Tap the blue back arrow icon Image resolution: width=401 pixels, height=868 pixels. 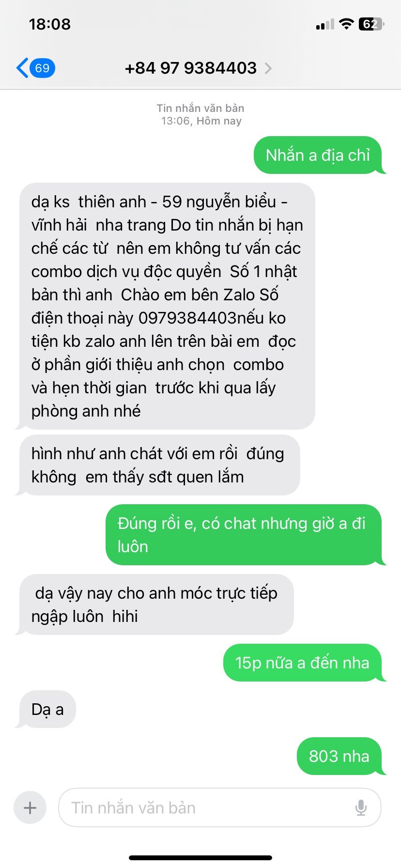[22, 68]
